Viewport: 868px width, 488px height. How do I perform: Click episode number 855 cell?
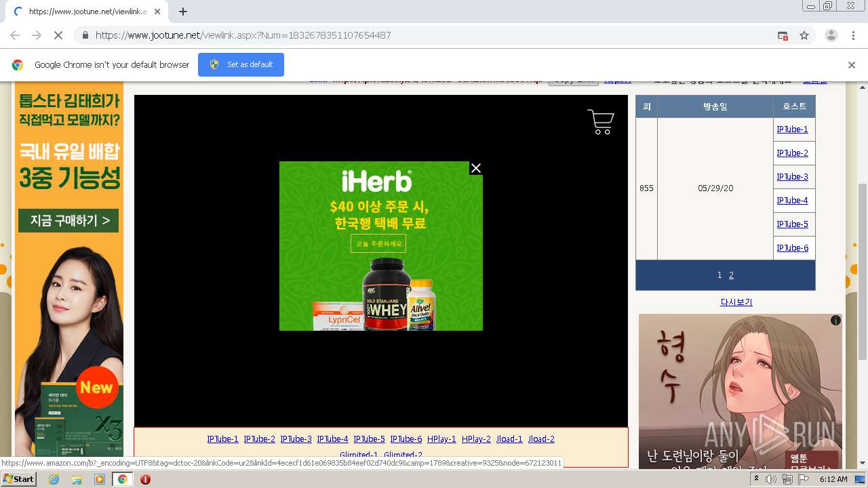point(646,188)
